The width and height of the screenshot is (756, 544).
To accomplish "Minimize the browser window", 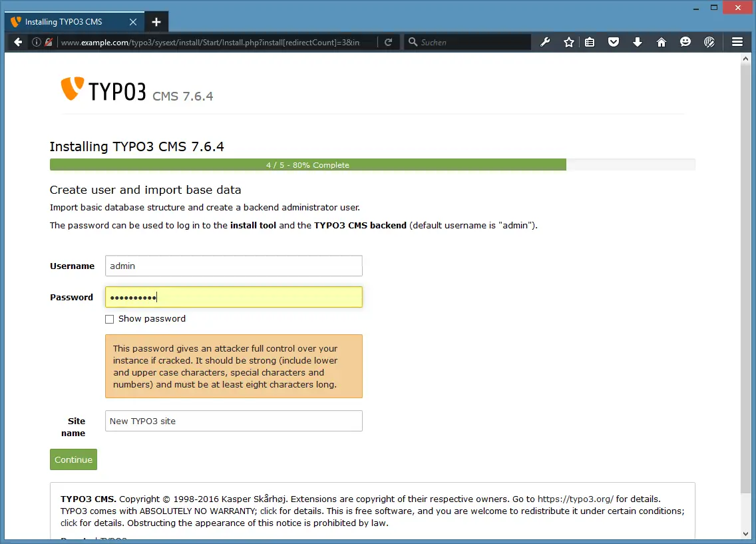I will [695, 8].
